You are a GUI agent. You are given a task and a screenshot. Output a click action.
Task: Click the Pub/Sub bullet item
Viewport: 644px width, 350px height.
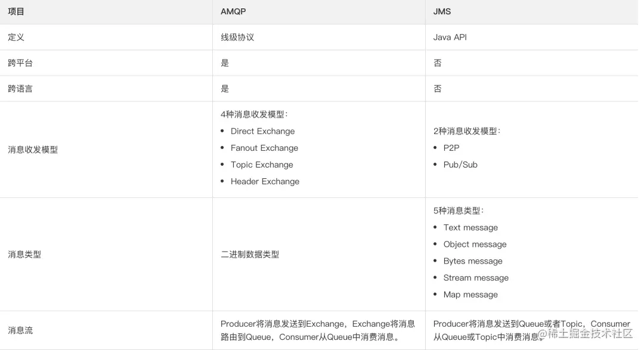click(x=460, y=165)
